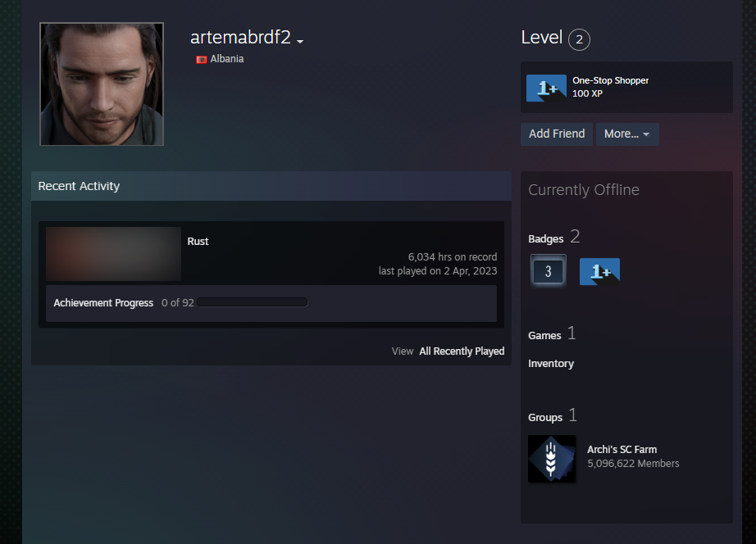Click the '5,096,622 Members' text

[x=633, y=464]
